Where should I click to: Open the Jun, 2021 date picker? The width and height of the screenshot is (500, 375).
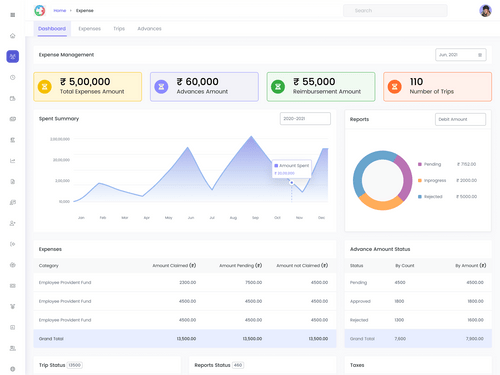click(461, 55)
